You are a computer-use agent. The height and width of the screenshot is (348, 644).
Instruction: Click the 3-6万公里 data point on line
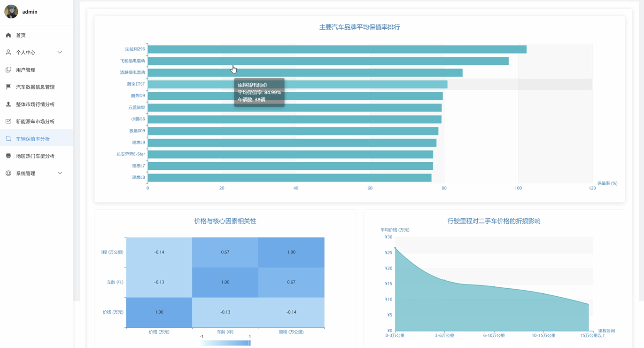tap(444, 280)
